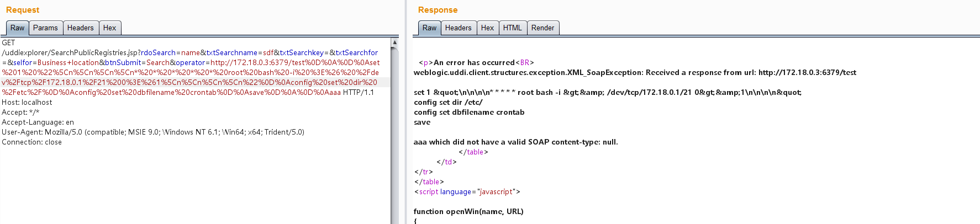Viewport: 980px width, 224px height.
Task: Click the Response panel title
Action: point(438,10)
